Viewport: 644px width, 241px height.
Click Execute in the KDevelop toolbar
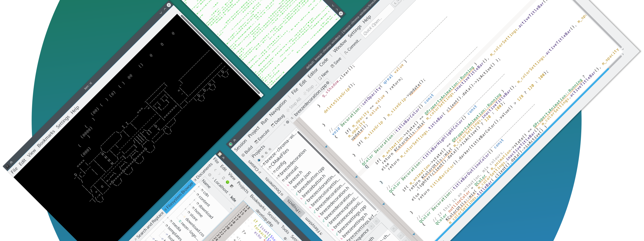pos(262,136)
